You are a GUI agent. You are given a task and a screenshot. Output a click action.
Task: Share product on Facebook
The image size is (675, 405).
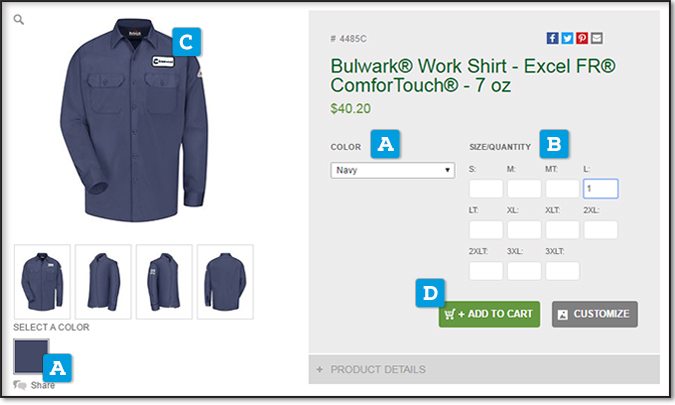pos(552,38)
